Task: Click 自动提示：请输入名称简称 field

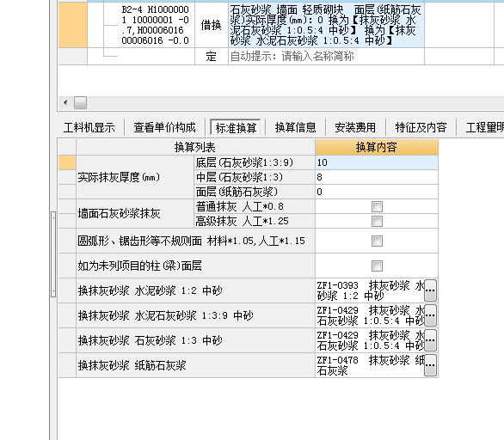Action: [x=326, y=57]
